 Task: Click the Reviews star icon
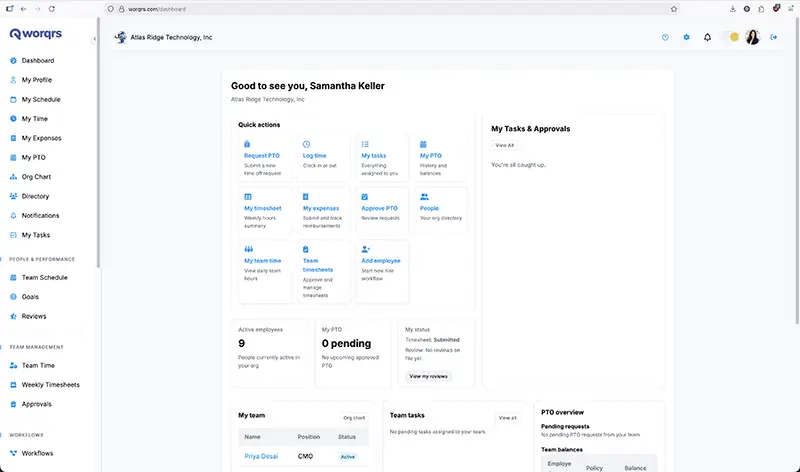[13, 316]
